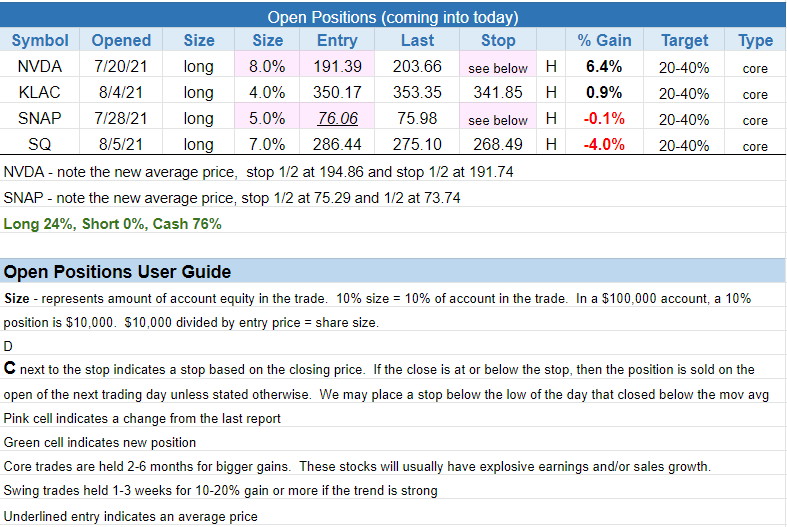
Task: Select the % Gain column header
Action: point(604,40)
